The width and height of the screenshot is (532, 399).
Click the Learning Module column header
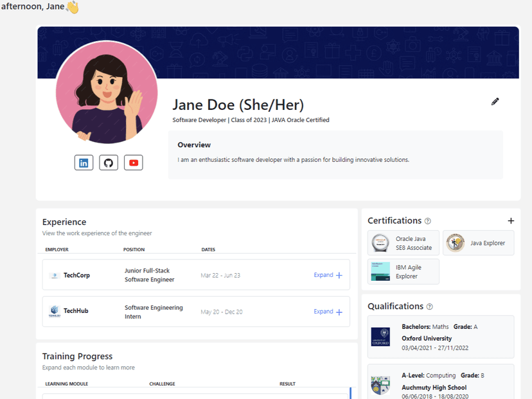(67, 384)
